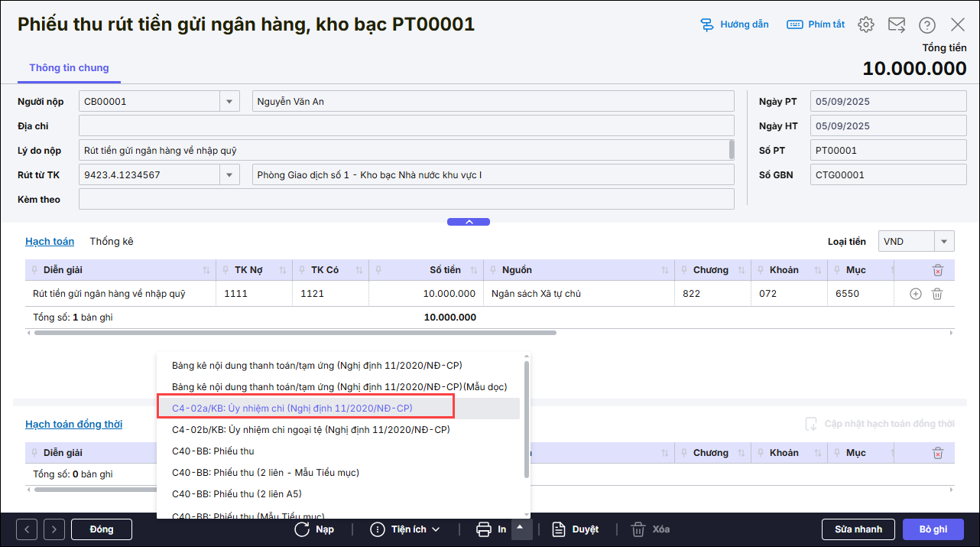Open the Rút từ TK dropdown

229,175
